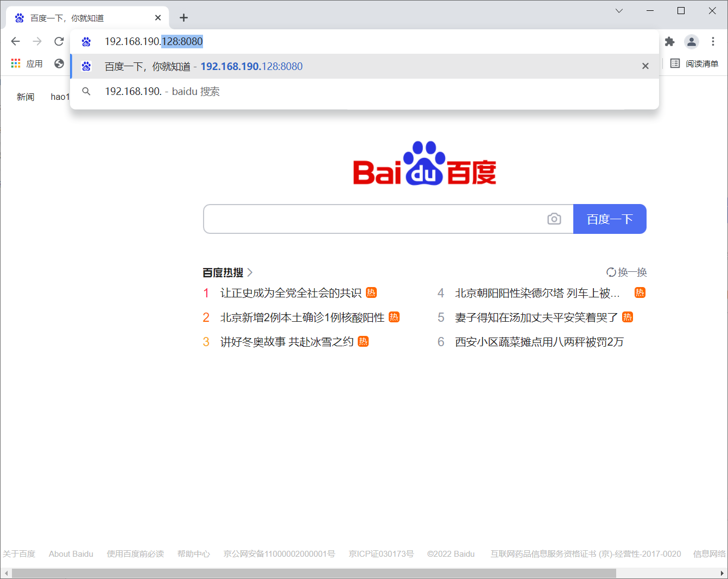Open the tab search dropdown chevron
728x579 pixels.
click(619, 11)
